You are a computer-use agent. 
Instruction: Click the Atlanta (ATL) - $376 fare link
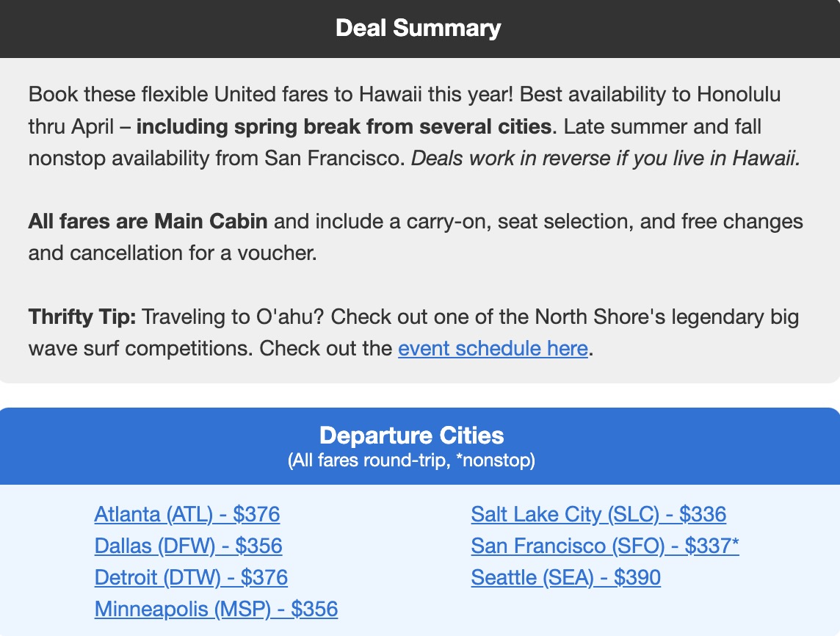(x=187, y=514)
